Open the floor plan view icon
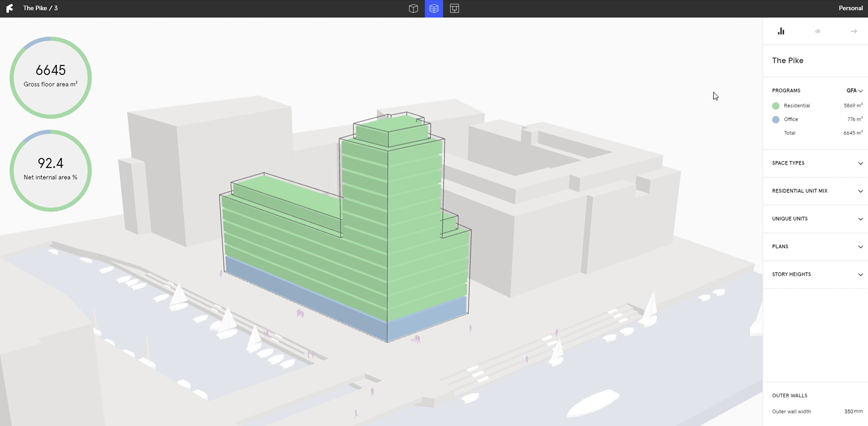 point(454,8)
